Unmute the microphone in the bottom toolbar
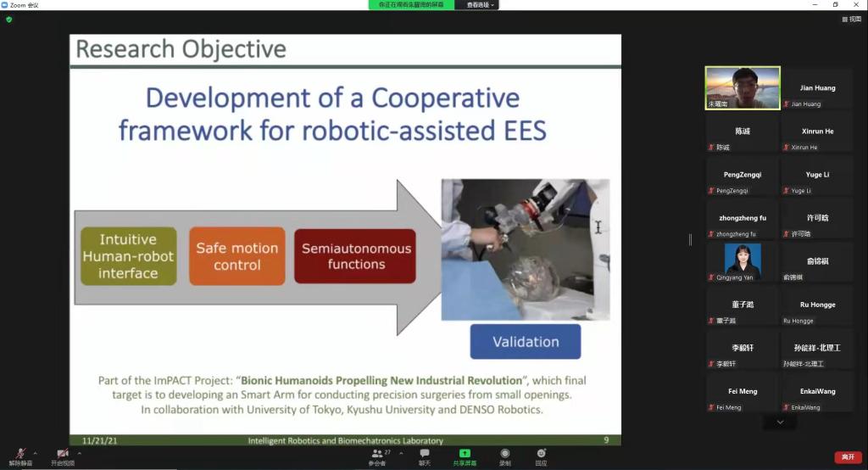 click(x=20, y=455)
